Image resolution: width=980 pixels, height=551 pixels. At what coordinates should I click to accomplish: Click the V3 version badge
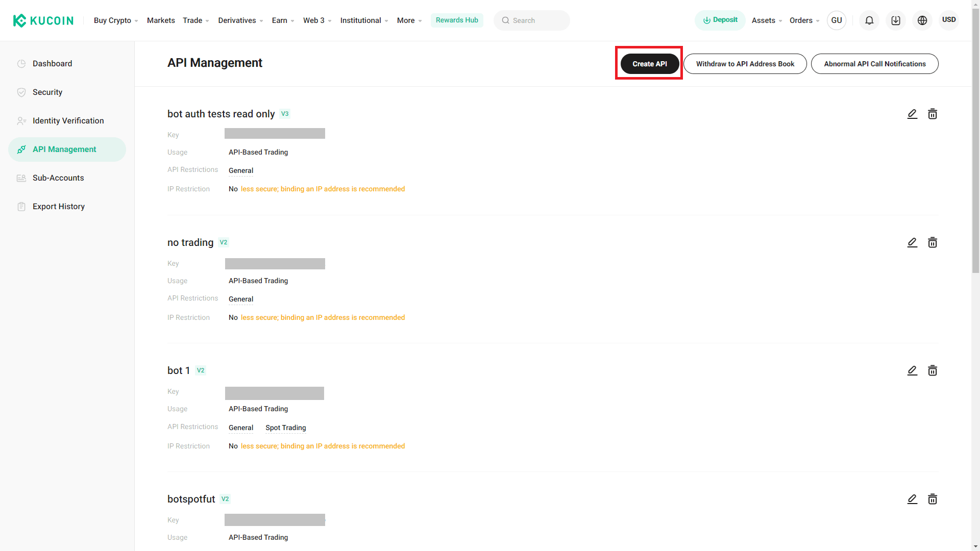pos(285,114)
